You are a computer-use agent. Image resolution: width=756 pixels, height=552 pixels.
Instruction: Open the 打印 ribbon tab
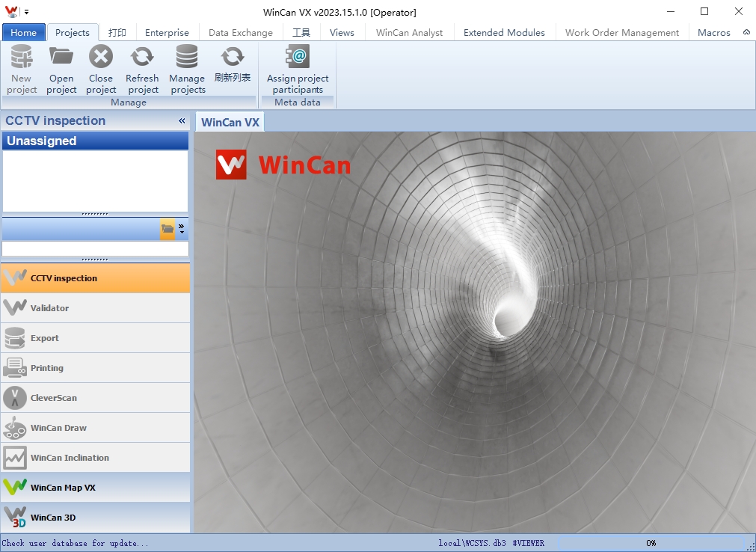[117, 32]
